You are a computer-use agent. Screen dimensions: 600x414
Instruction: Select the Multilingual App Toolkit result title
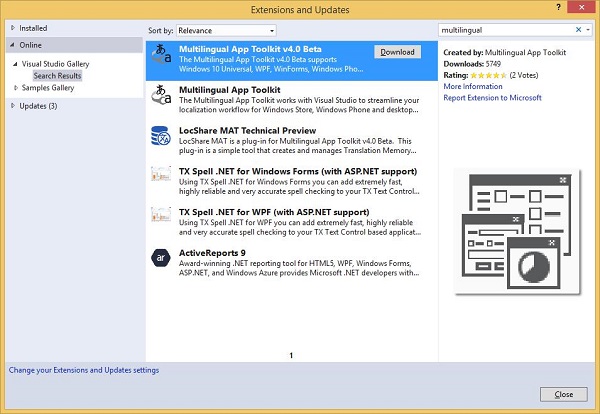coord(230,90)
